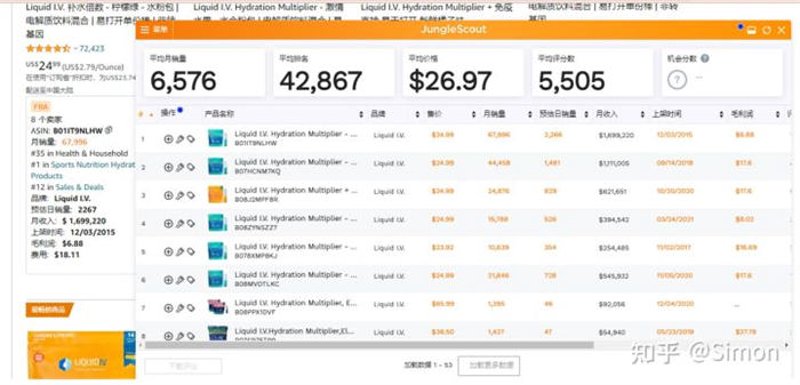
Task: Click the plus icon in row 5 ($254,485 revenue)
Action: (x=168, y=251)
